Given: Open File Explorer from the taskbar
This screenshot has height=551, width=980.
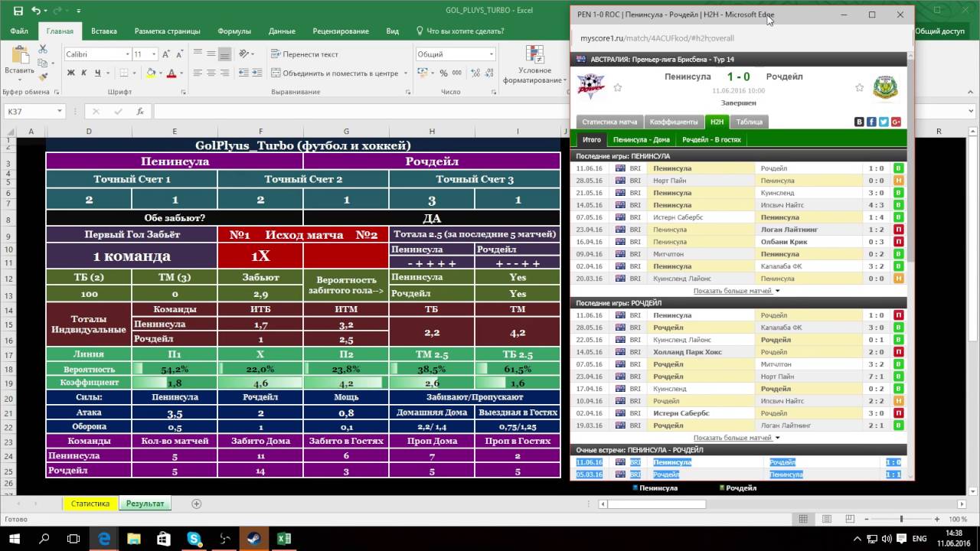Looking at the screenshot, I should point(133,539).
